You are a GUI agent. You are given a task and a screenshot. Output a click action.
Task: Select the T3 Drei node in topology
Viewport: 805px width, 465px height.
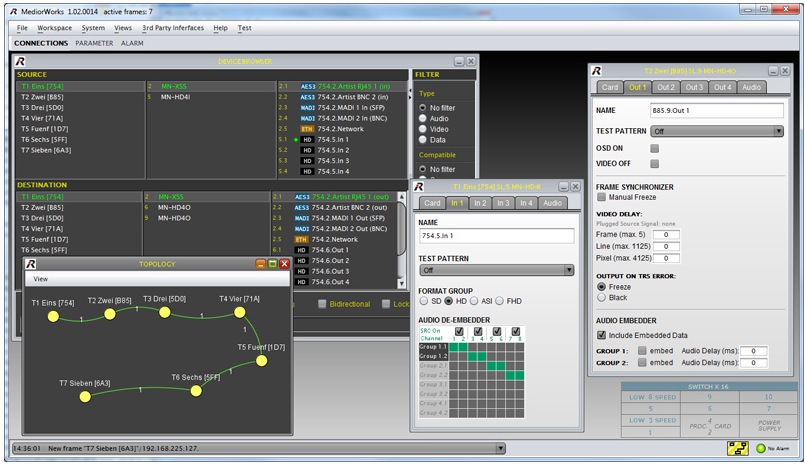tap(165, 312)
